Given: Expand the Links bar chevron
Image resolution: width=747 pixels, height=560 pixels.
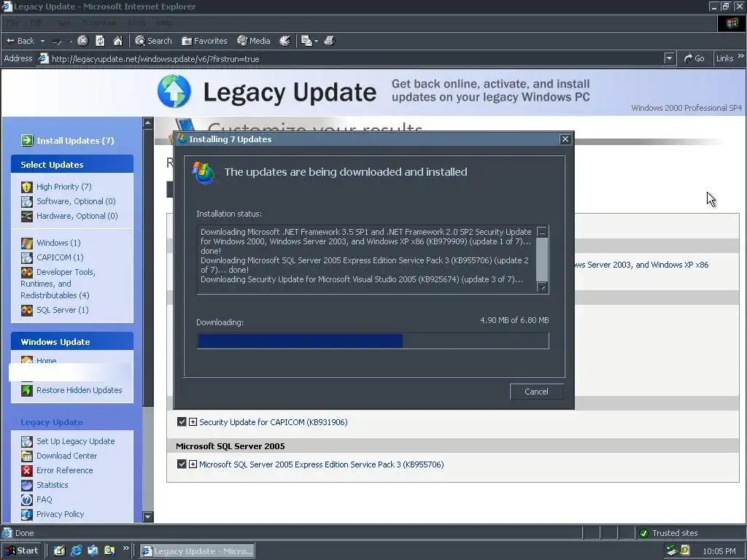Looking at the screenshot, I should pos(741,56).
